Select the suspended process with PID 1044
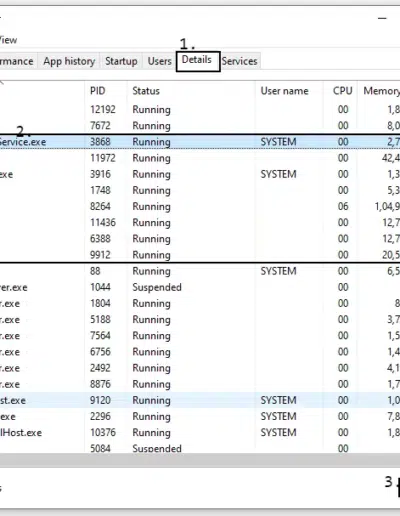 (x=200, y=287)
